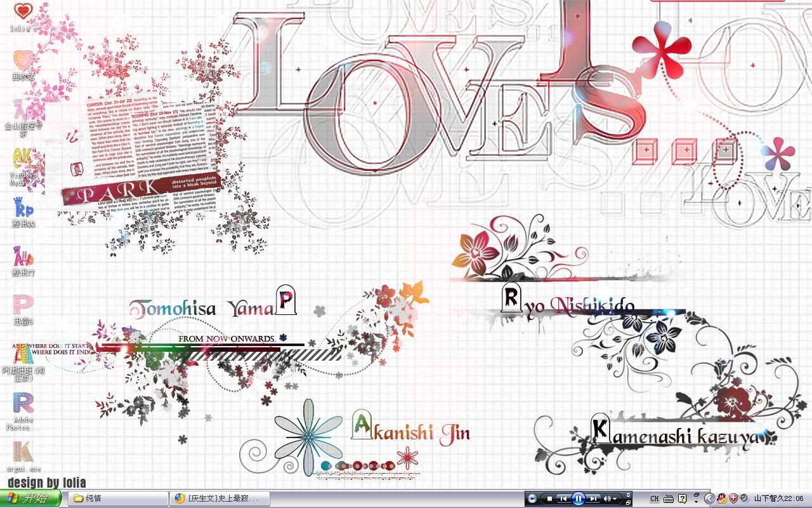Open 阿里旺旺 (淘宝版) desktop shortcut
Screen dimensions: 812x508
point(23,356)
